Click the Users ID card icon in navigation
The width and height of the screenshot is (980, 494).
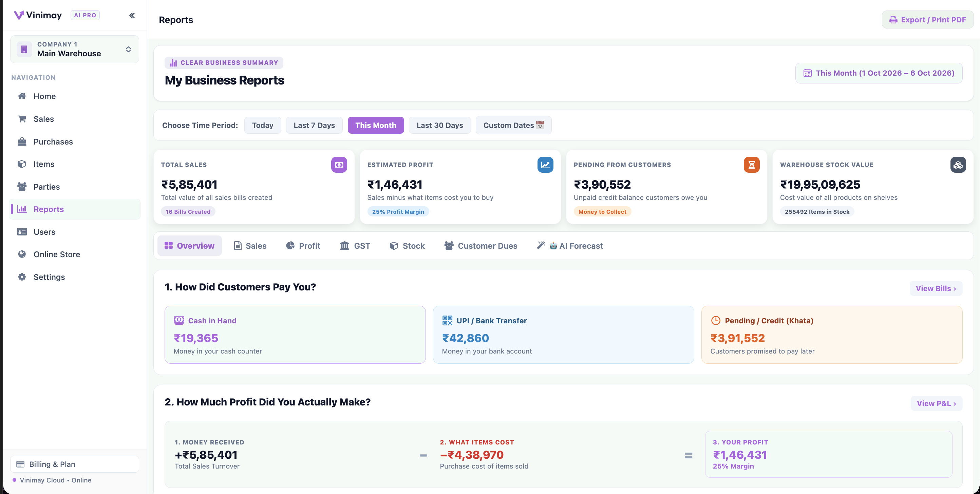click(22, 232)
